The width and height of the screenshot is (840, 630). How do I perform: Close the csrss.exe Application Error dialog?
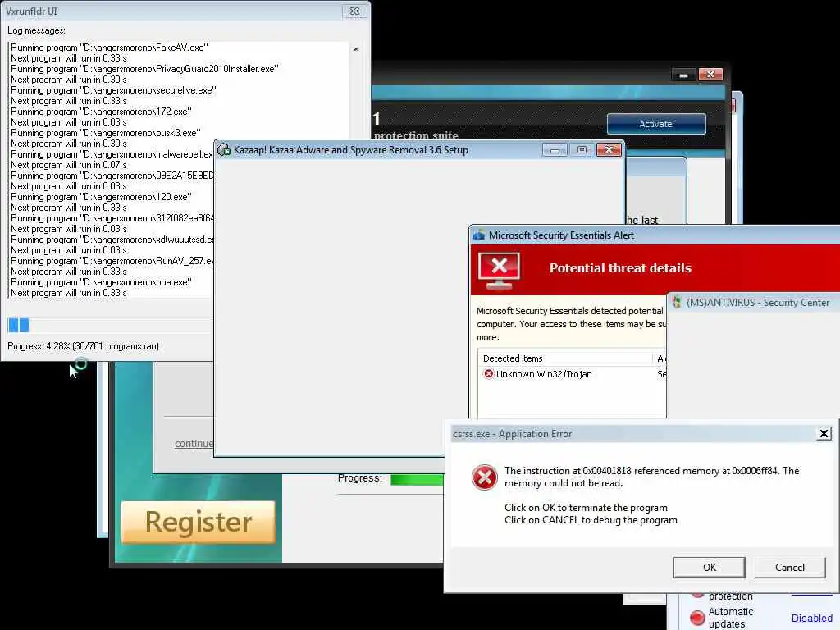(x=824, y=433)
